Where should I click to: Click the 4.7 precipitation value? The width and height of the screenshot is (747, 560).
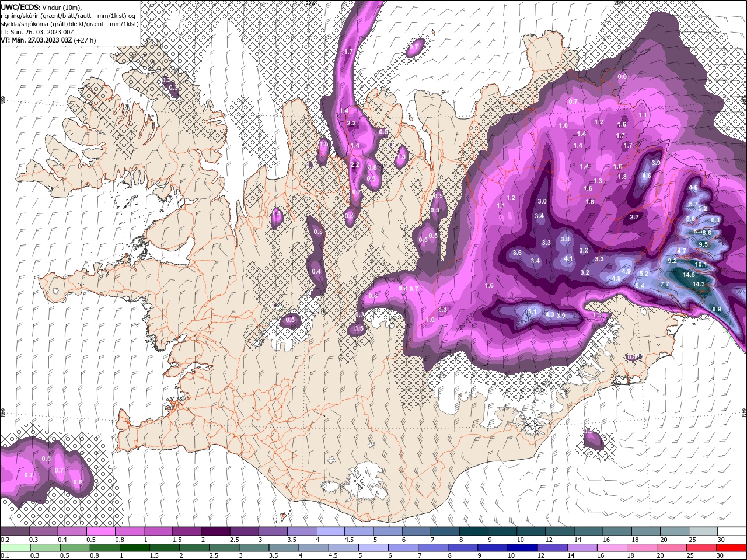coord(682,251)
